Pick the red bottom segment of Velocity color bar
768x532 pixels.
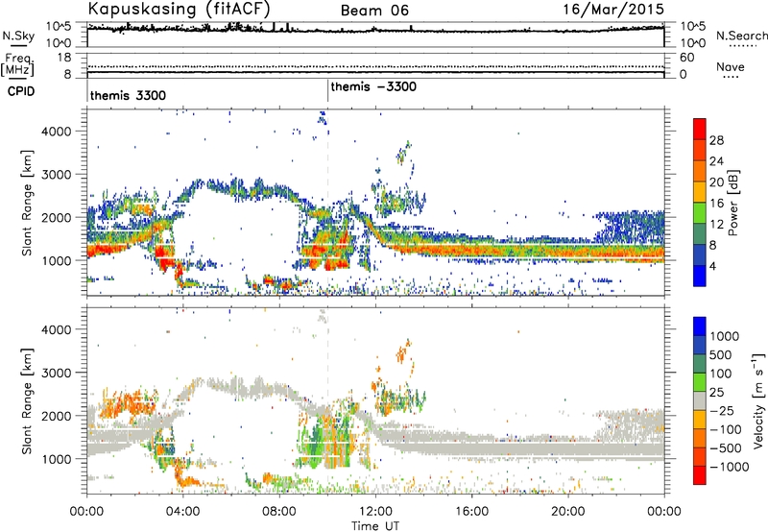(x=700, y=475)
